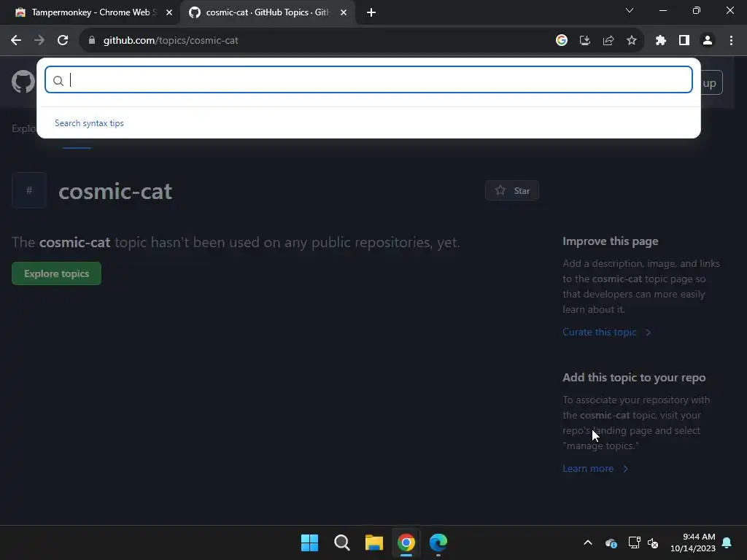The width and height of the screenshot is (747, 560).
Task: Open Search syntax tips link
Action: (x=89, y=122)
